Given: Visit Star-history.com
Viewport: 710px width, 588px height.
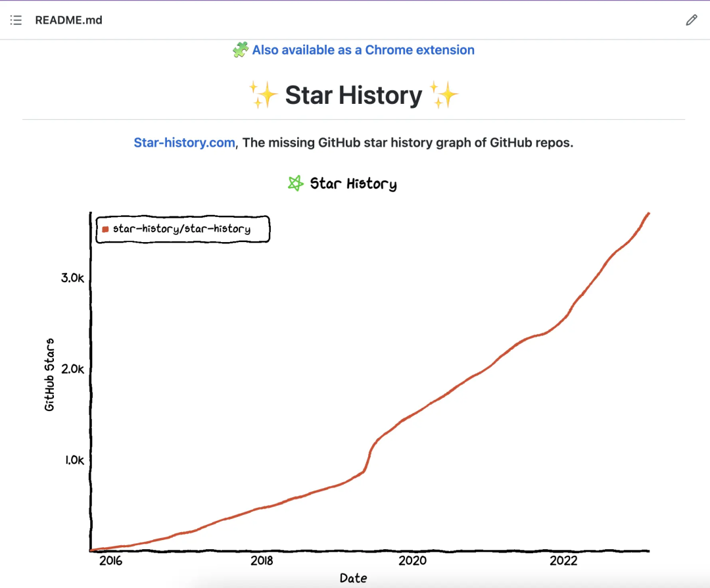Looking at the screenshot, I should [x=184, y=142].
